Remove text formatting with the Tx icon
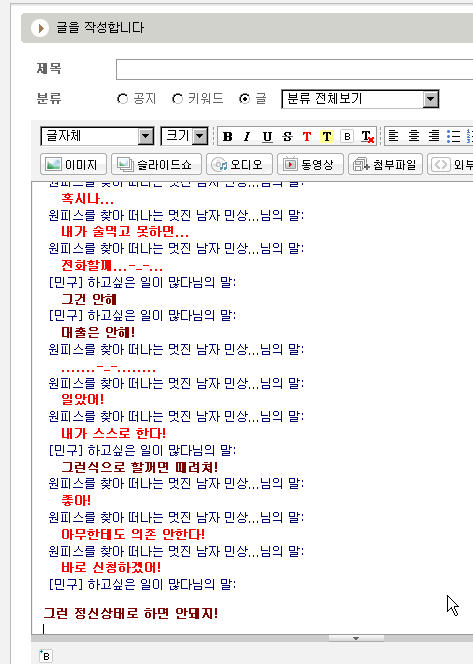This screenshot has width=473, height=664. [x=367, y=136]
